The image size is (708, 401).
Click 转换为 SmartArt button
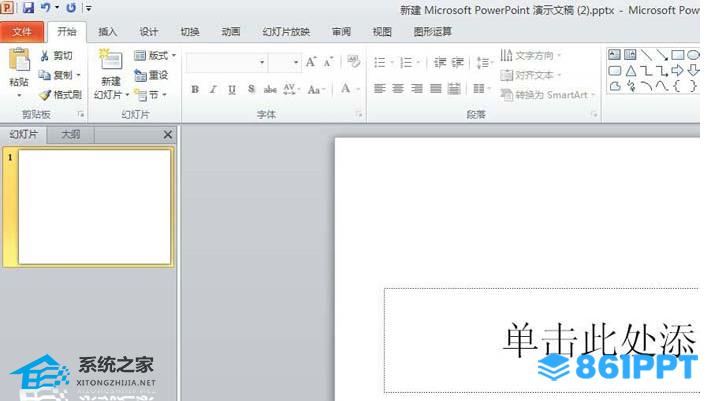548,95
